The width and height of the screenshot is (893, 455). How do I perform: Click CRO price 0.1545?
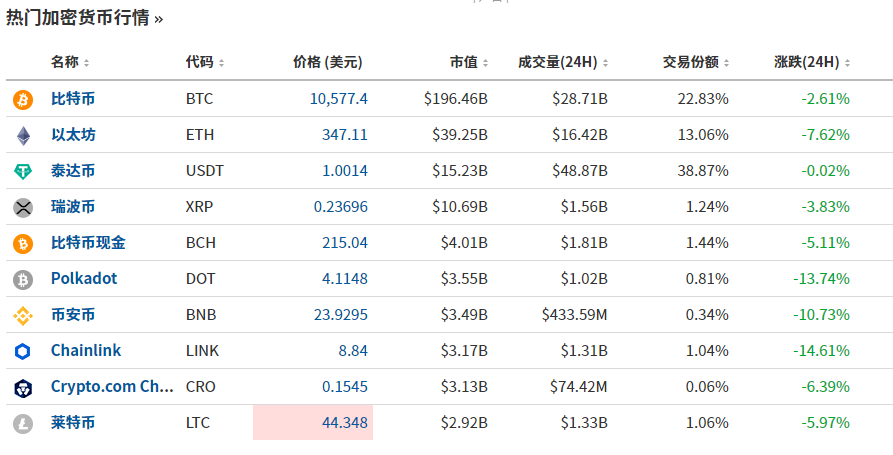coord(345,386)
